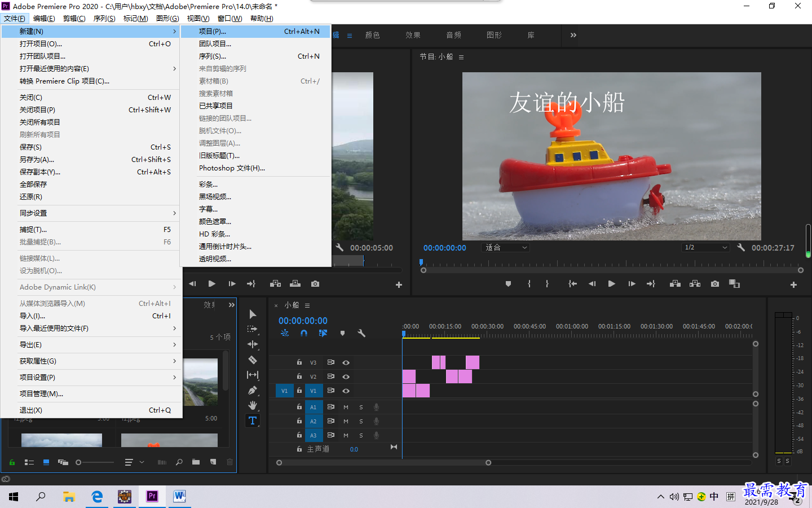Choose 黑场视频... menu item
This screenshot has height=508, width=812.
tap(255, 197)
